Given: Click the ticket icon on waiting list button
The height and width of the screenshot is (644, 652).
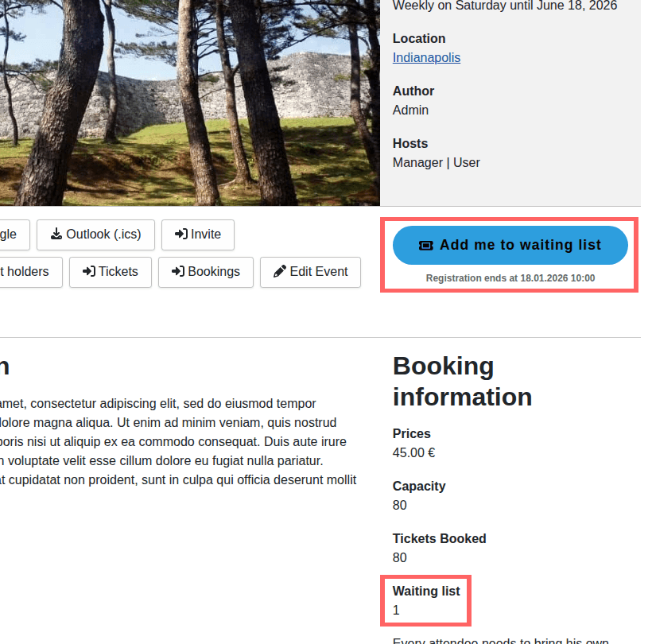Looking at the screenshot, I should (426, 246).
